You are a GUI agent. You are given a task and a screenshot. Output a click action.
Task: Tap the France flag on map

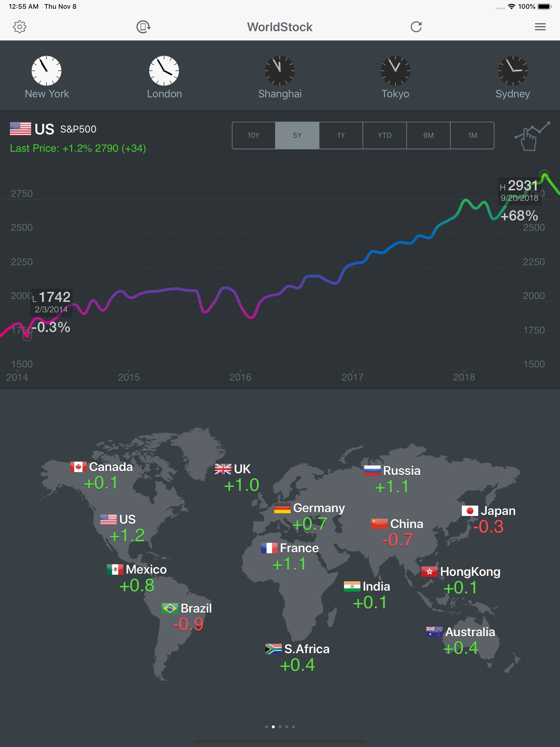269,548
